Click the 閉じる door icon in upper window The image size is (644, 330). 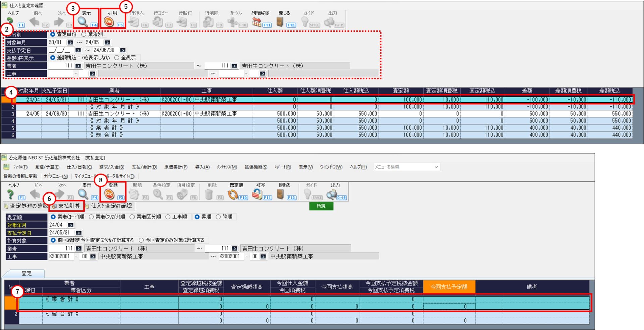280,22
